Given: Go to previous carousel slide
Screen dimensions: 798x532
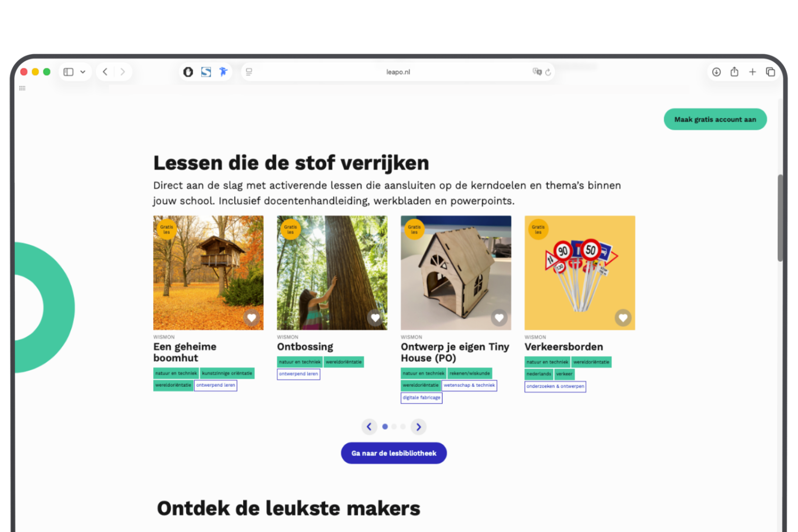Looking at the screenshot, I should [x=369, y=427].
